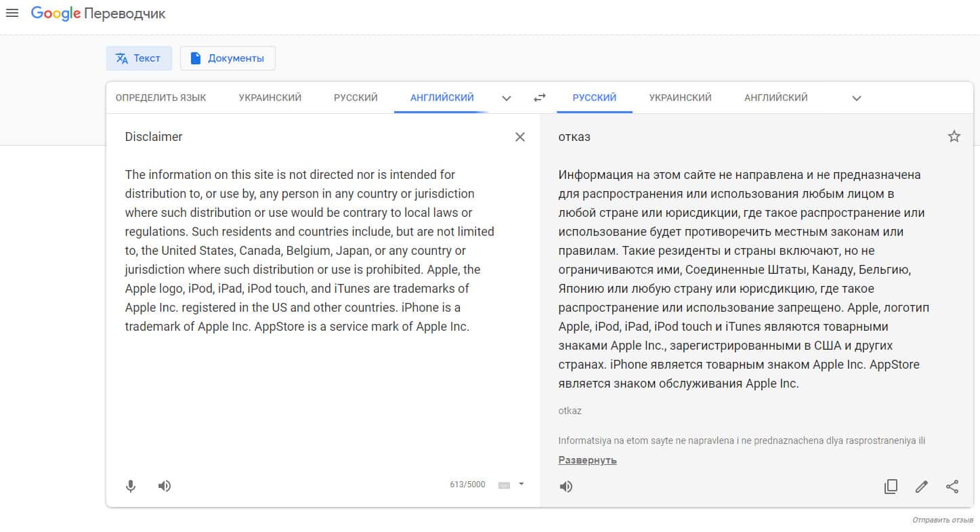Screen dimensions: 980x532
Task: Choose АНГЛИЙСКИЙ as the target language
Action: point(775,98)
